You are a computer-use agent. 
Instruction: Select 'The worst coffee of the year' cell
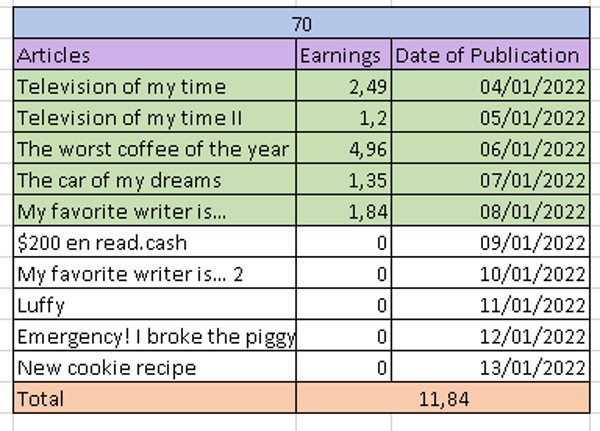[x=155, y=148]
